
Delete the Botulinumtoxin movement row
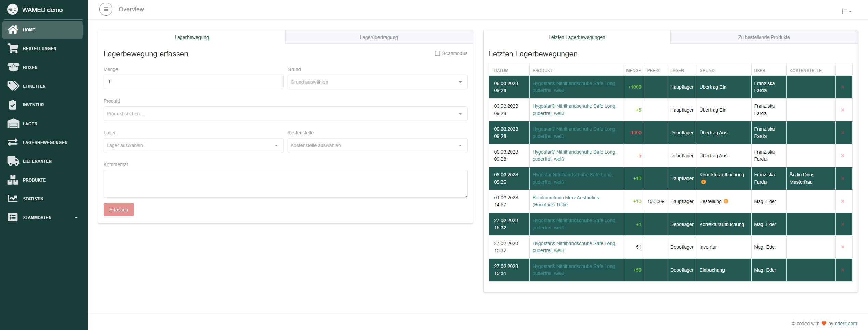[x=843, y=201]
